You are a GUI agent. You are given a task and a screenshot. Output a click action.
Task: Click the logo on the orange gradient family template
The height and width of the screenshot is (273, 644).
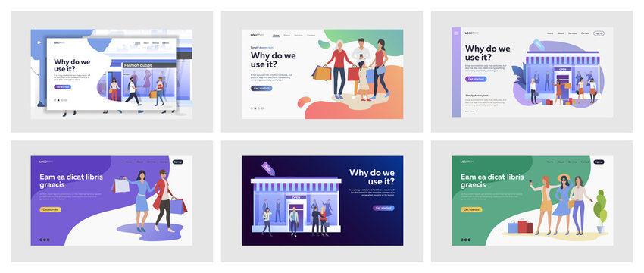tap(257, 36)
